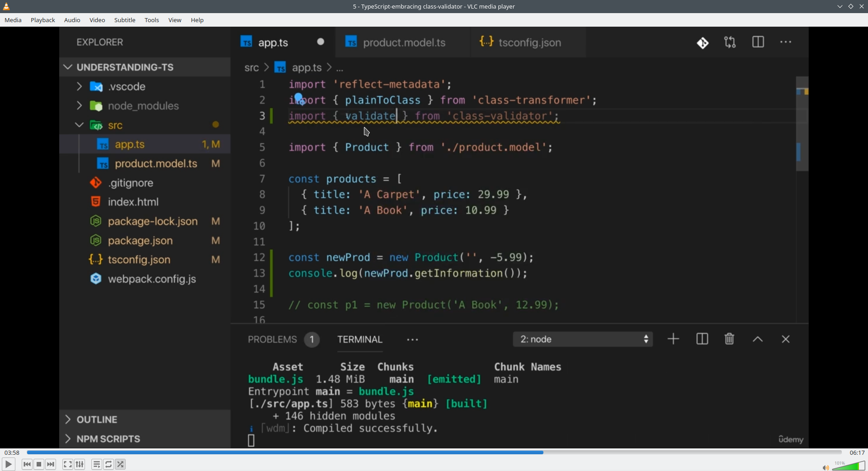Skip to the next media item

pyautogui.click(x=51, y=464)
